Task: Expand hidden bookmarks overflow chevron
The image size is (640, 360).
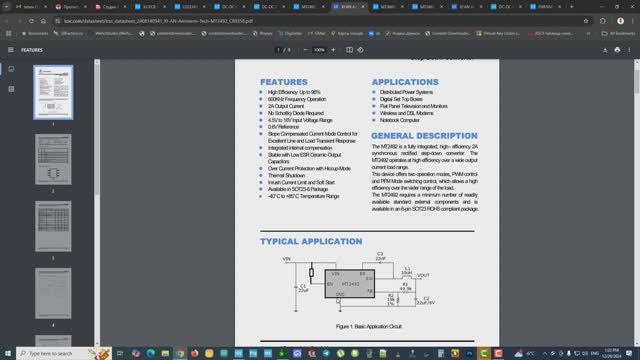Action: tap(588, 33)
